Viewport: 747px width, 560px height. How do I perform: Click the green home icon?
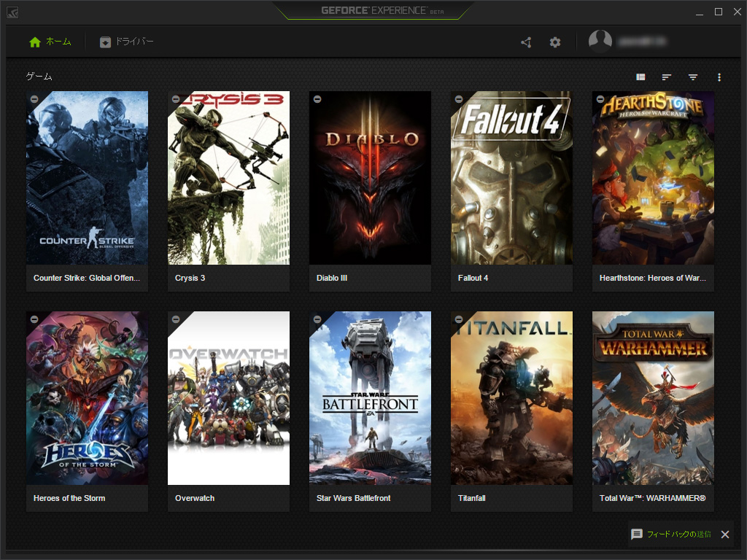(x=35, y=42)
